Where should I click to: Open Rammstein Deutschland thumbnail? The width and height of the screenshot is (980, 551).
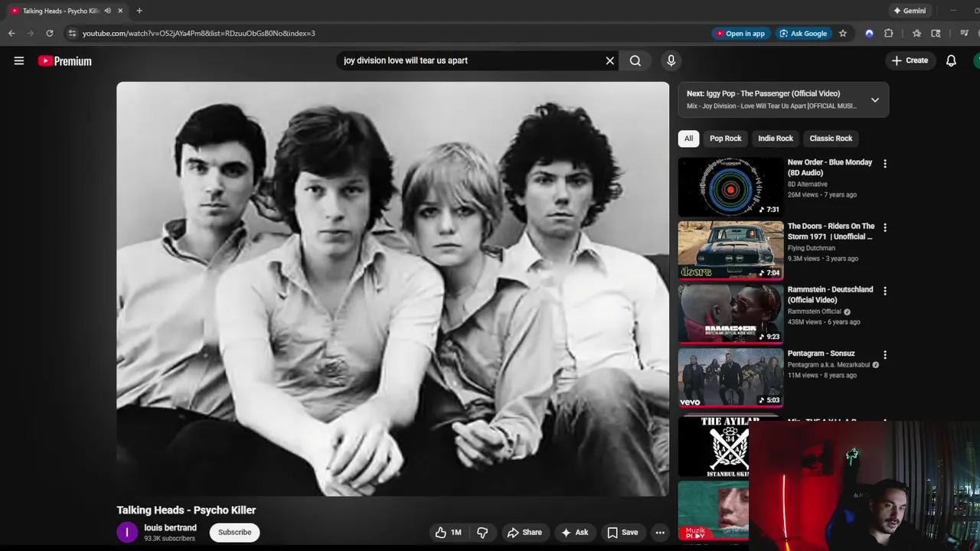click(x=730, y=315)
